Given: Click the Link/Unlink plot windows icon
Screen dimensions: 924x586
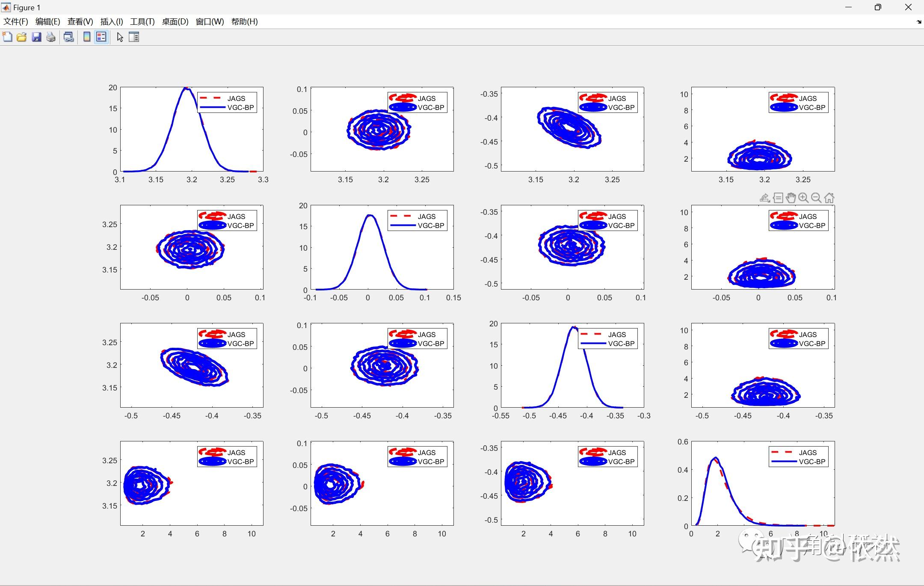Looking at the screenshot, I should (68, 37).
